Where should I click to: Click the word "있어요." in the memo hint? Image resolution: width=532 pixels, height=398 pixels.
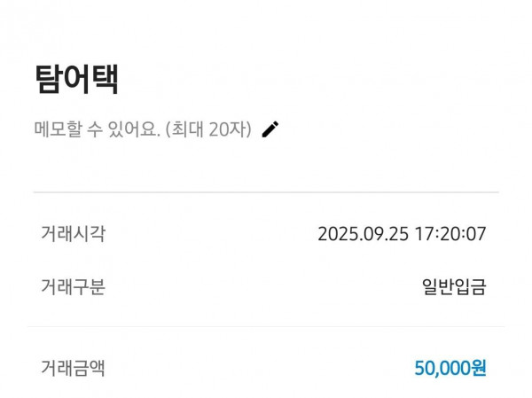point(135,129)
